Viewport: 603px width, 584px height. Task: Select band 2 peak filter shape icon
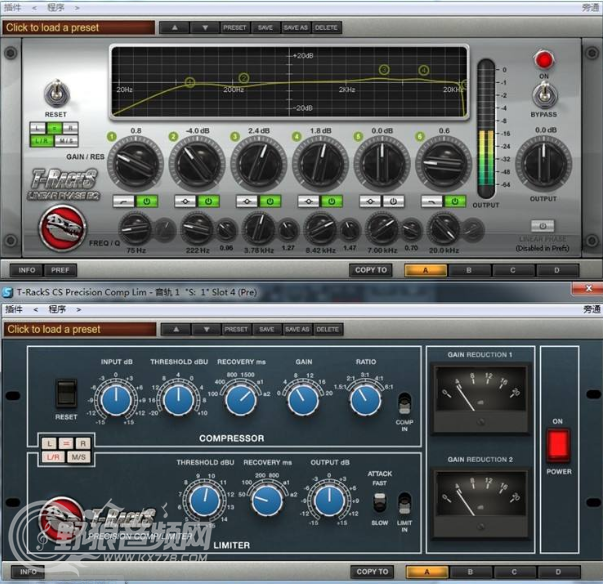(185, 201)
